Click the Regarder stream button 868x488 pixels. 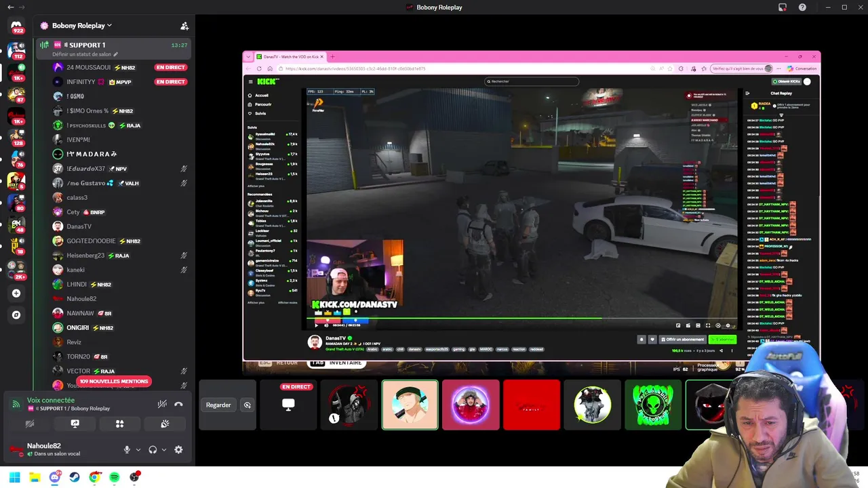[x=218, y=405]
